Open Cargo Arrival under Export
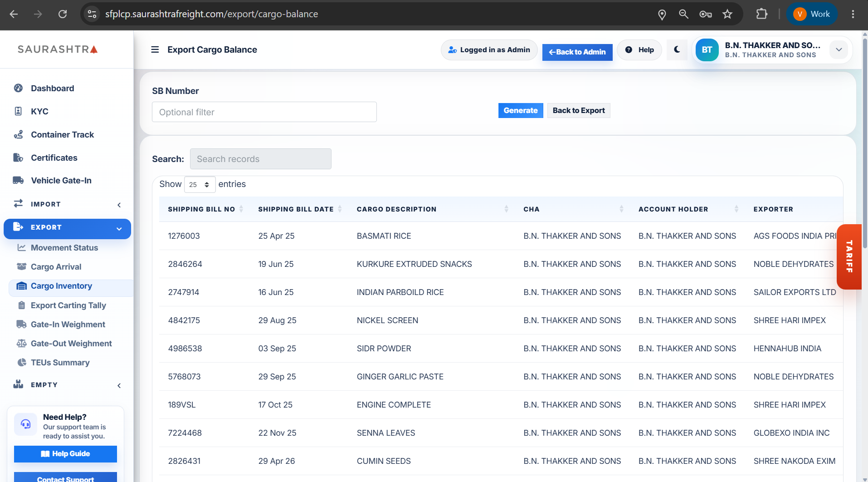Viewport: 868px width, 482px height. (x=56, y=266)
